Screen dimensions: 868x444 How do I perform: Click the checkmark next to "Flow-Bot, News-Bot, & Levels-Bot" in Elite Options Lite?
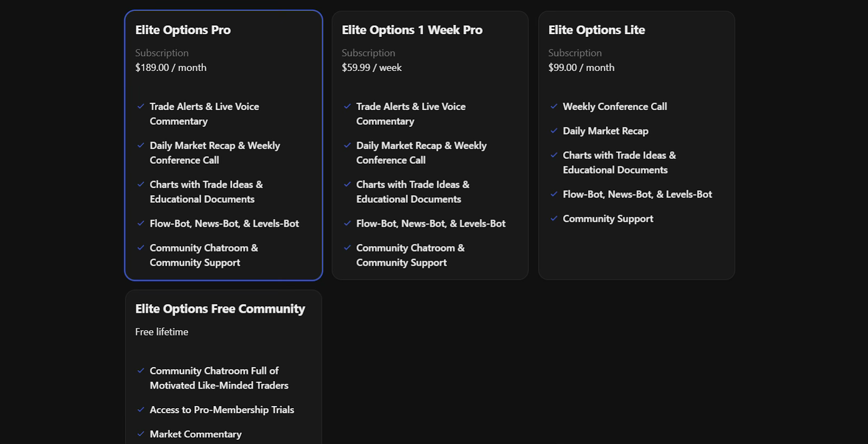[x=554, y=194]
